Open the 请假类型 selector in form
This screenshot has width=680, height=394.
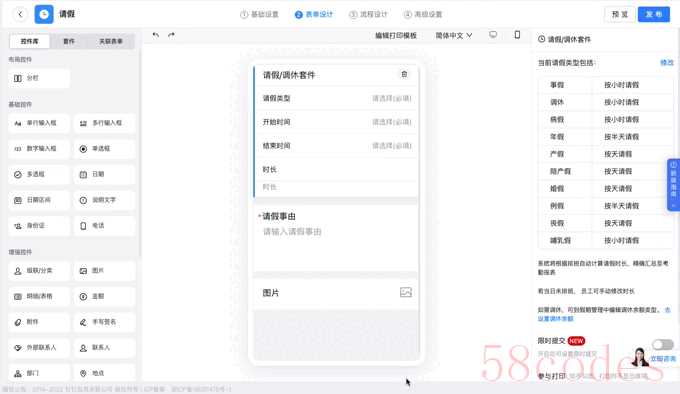(x=337, y=98)
